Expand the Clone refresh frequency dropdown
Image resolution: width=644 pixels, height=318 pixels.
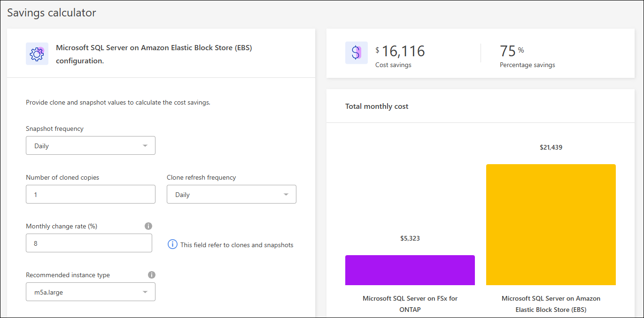[232, 195]
